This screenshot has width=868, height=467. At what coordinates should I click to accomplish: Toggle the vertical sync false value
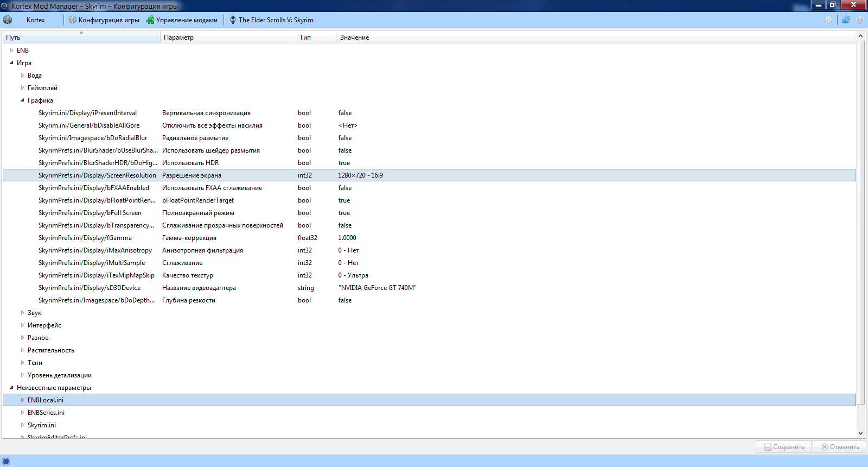[345, 113]
